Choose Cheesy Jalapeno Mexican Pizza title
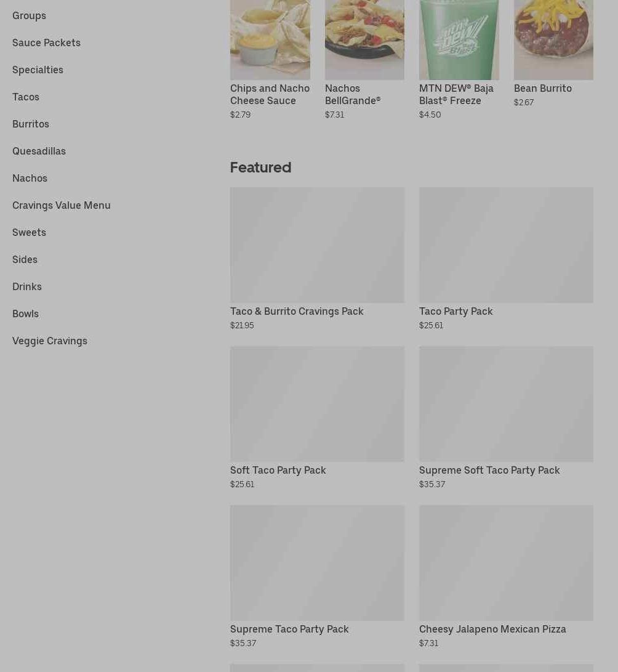Image resolution: width=618 pixels, height=672 pixels. point(492,629)
